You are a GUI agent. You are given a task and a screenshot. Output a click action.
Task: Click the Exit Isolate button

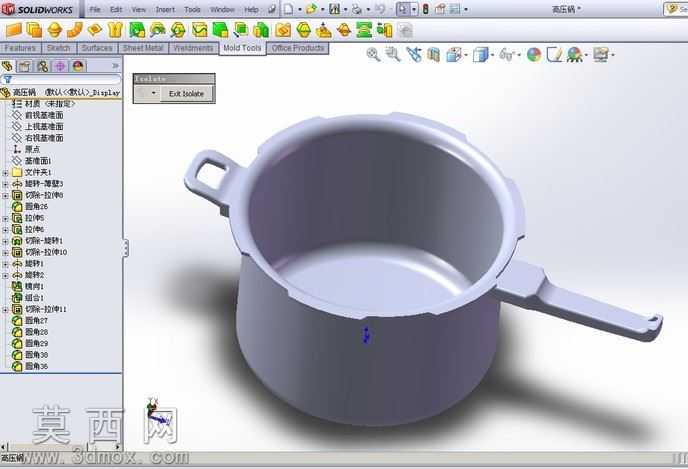(x=186, y=93)
